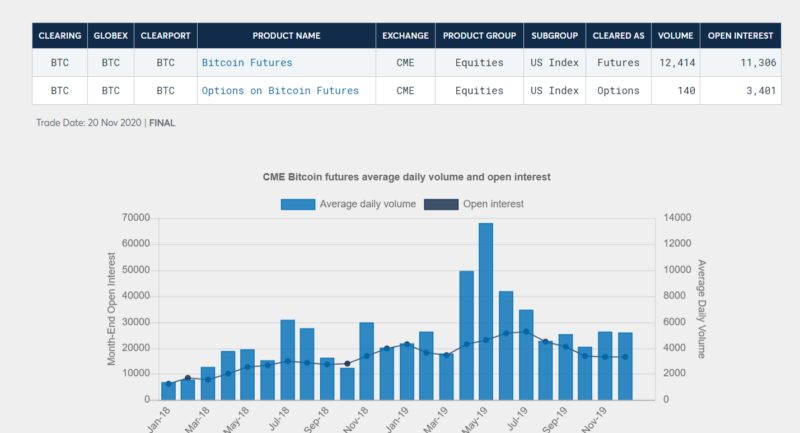This screenshot has height=433, width=800.
Task: Click the Month-End Open Interest axis title
Action: (x=111, y=309)
